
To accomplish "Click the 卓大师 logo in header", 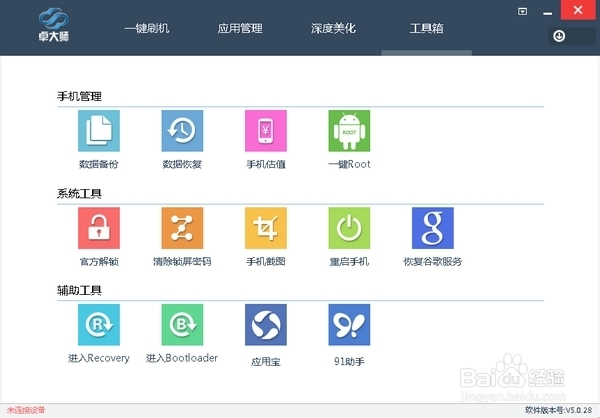I will tap(54, 25).
